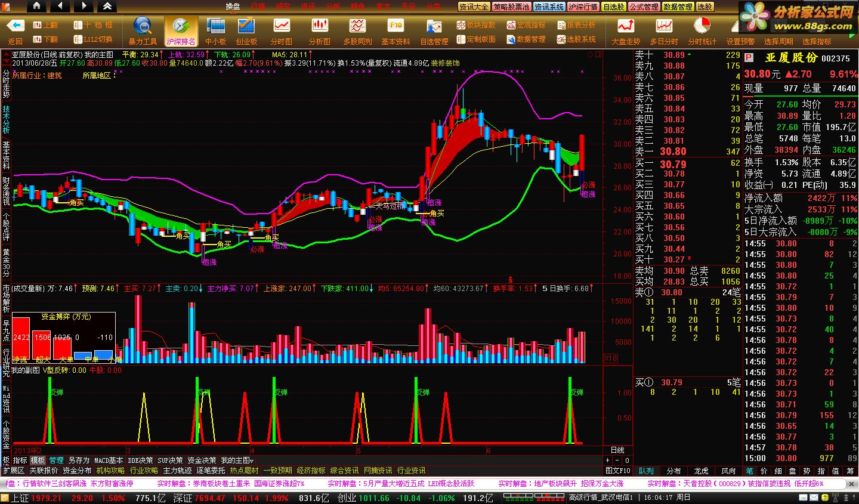
Task: Click the 策略股票池 button
Action: (511, 7)
